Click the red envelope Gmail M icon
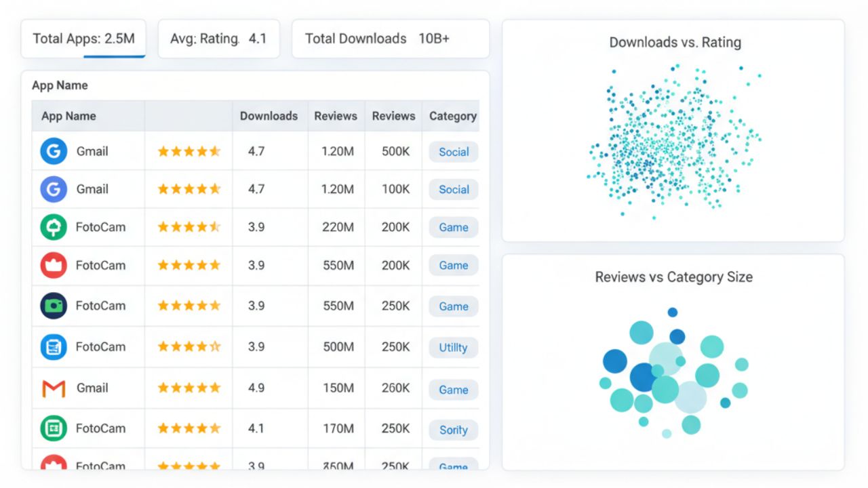The image size is (868, 488). pos(54,388)
